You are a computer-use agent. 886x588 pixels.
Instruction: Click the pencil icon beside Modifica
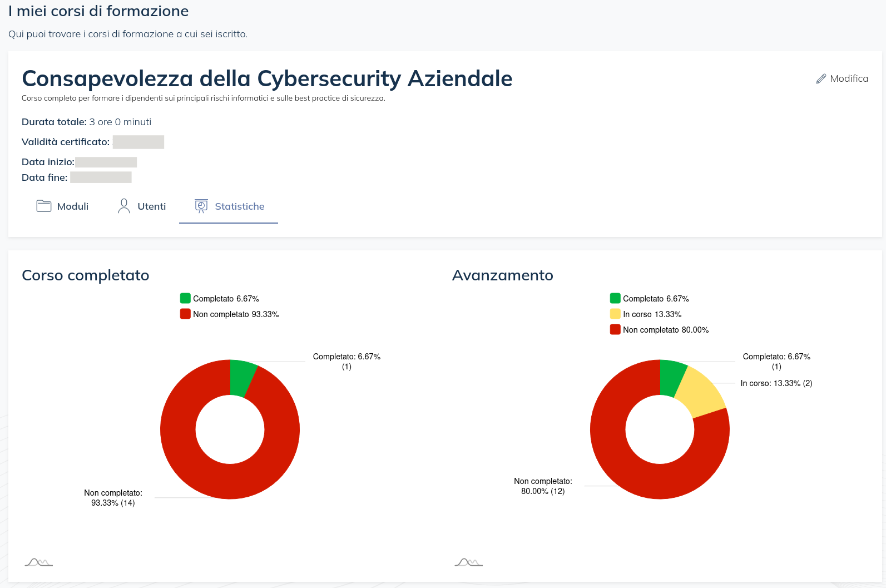pyautogui.click(x=821, y=79)
